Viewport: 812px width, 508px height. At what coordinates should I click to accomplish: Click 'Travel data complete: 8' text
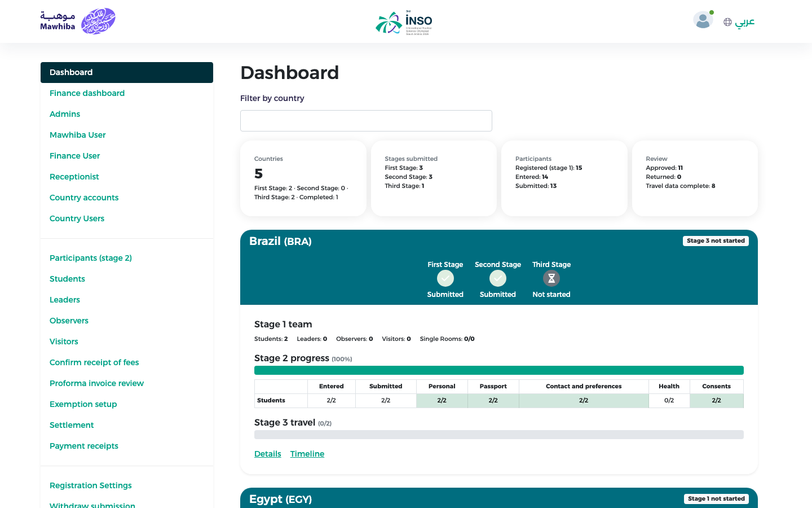coord(681,186)
